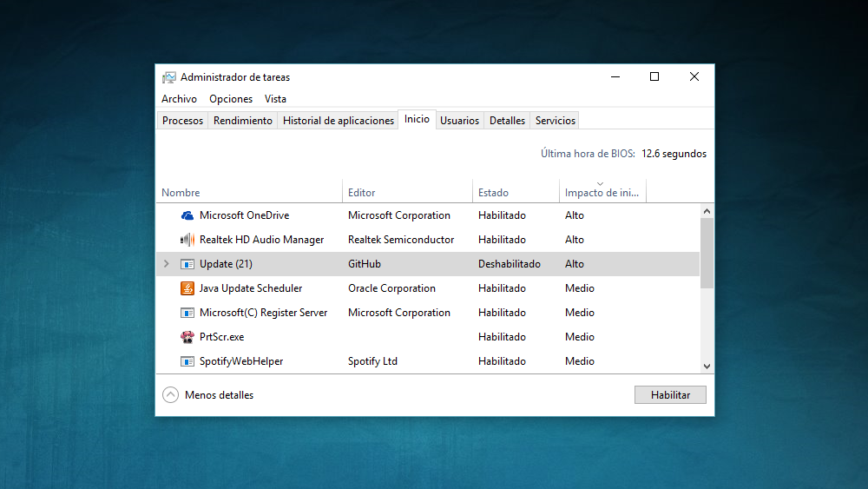Click the Microsoft(C) Register Server icon
Image resolution: width=868 pixels, height=489 pixels.
tap(187, 313)
